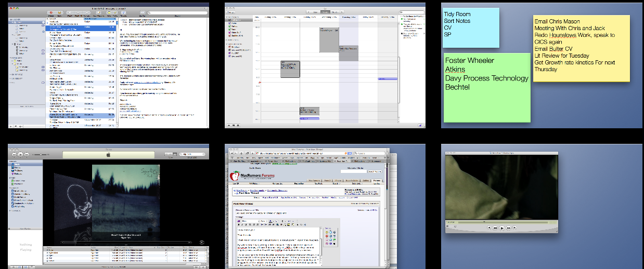Click the browser back button
The height and width of the screenshot is (269, 644).
(231, 153)
